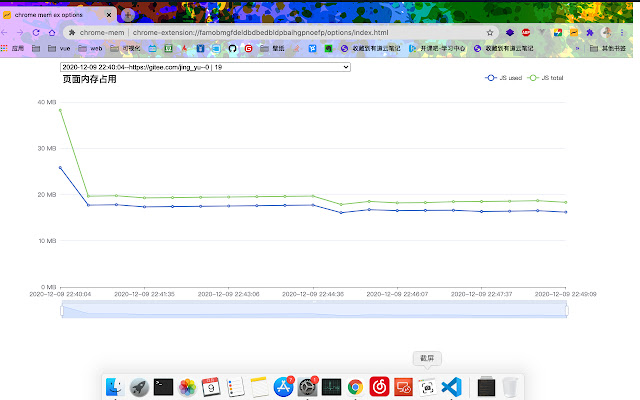640x400 pixels.
Task: Open Terminal from the dock
Action: click(163, 387)
